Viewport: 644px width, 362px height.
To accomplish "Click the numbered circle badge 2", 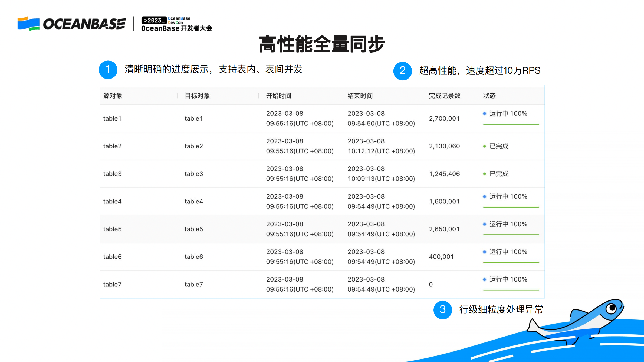I will coord(402,71).
